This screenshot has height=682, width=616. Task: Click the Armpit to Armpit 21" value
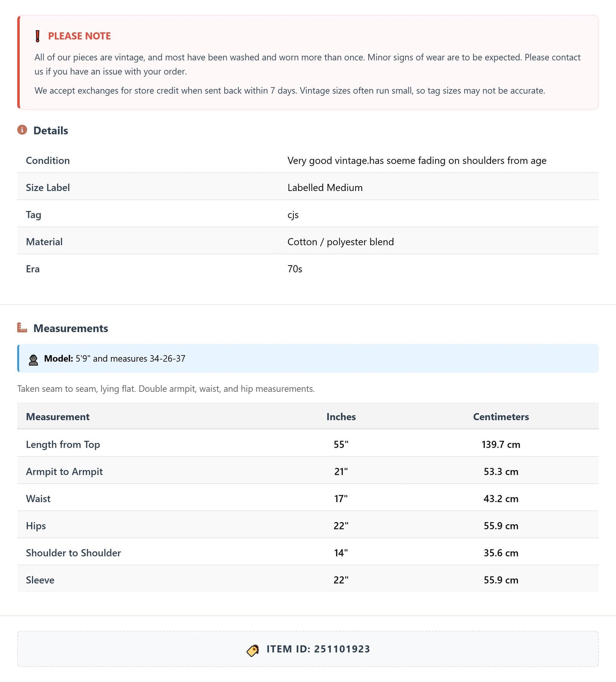pos(341,472)
